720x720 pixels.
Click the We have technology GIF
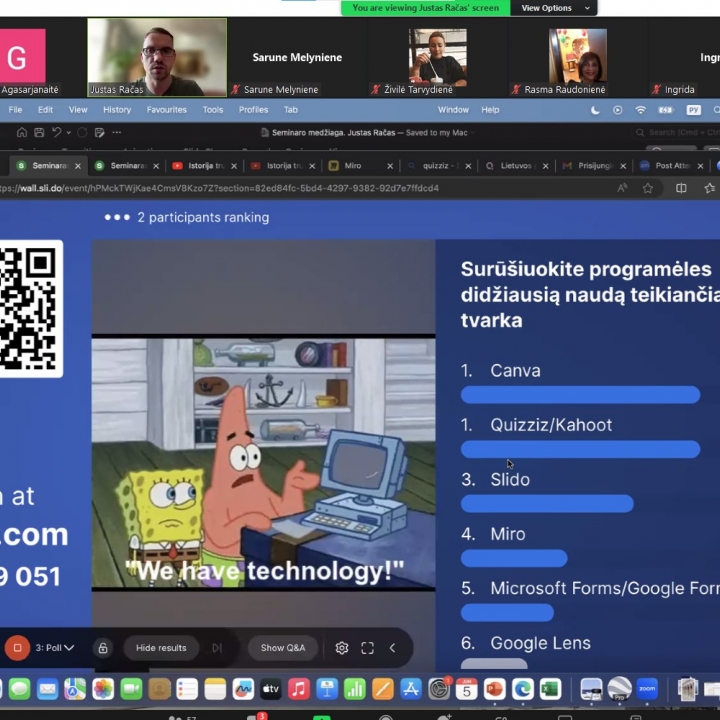coord(264,462)
